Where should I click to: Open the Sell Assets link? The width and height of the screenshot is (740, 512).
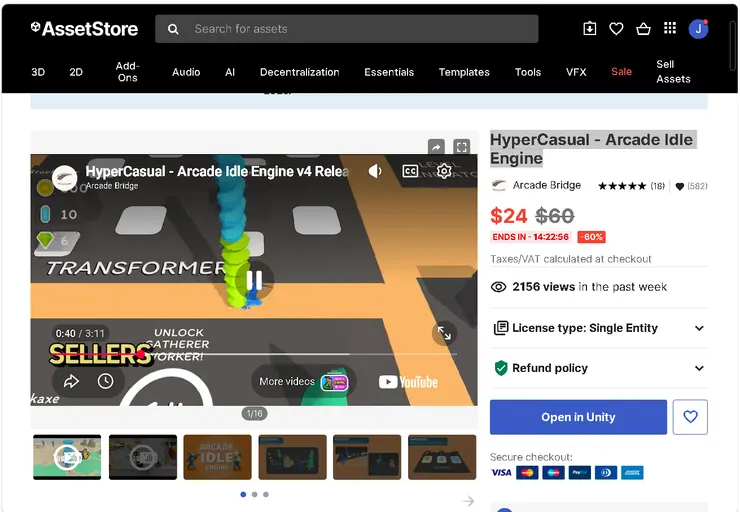673,72
